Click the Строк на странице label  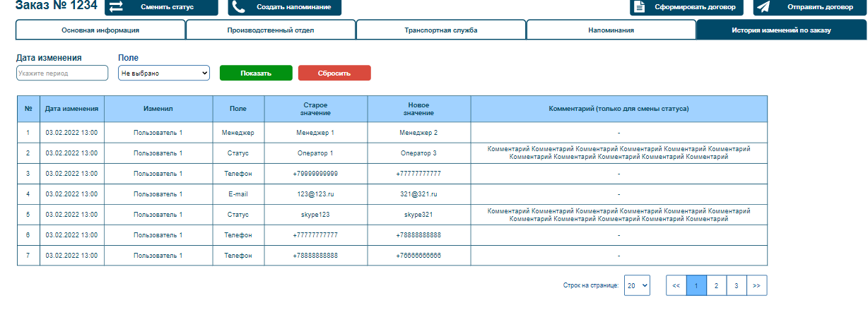pos(591,286)
